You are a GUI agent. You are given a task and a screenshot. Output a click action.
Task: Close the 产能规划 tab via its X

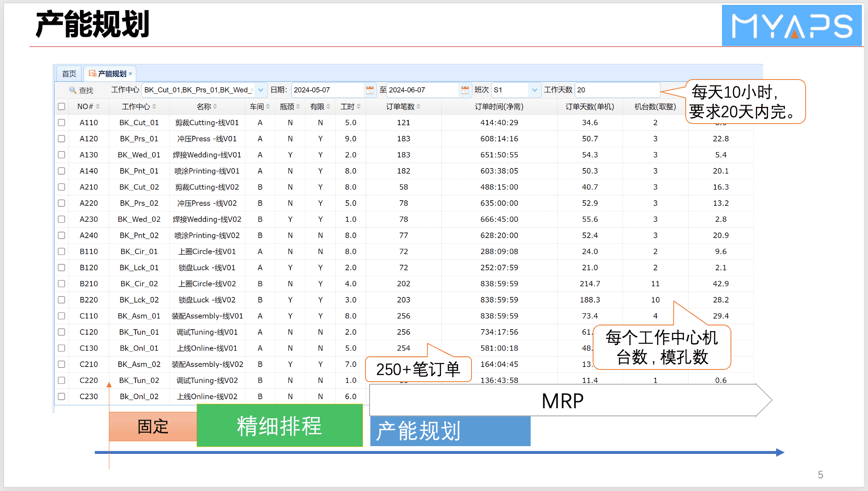(x=131, y=74)
